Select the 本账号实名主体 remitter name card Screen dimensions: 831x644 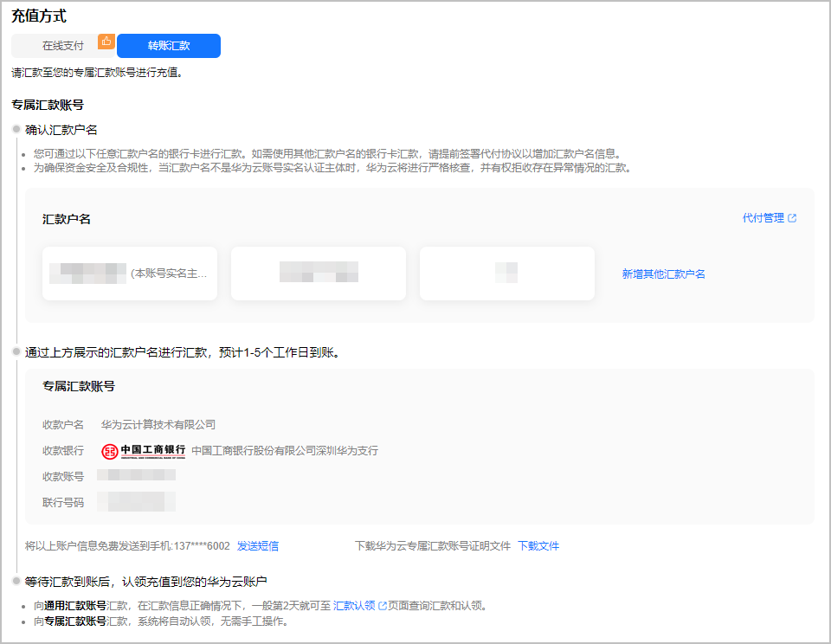click(130, 274)
